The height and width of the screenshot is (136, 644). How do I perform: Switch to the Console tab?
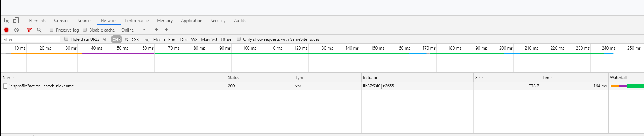coord(62,21)
